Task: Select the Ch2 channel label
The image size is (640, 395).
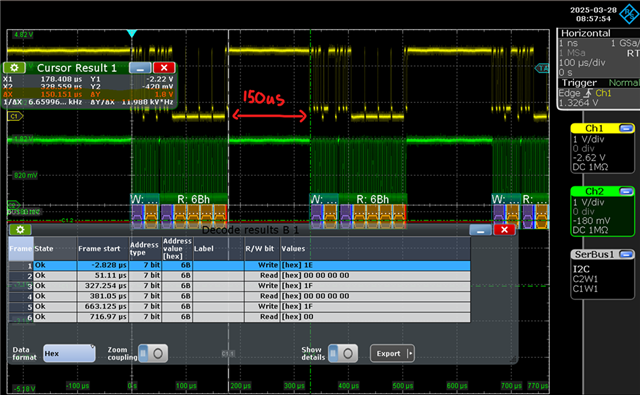Action: click(x=594, y=191)
